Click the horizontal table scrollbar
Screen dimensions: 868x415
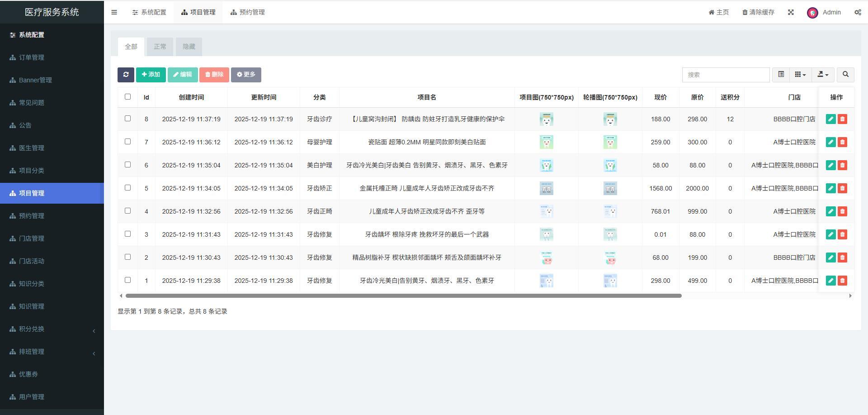pos(403,296)
